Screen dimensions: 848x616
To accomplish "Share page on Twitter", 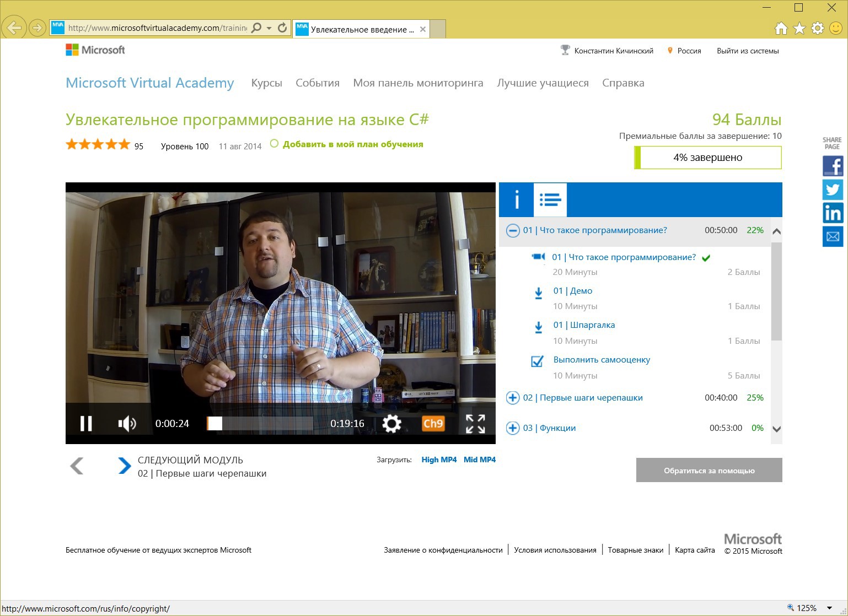I will [833, 190].
